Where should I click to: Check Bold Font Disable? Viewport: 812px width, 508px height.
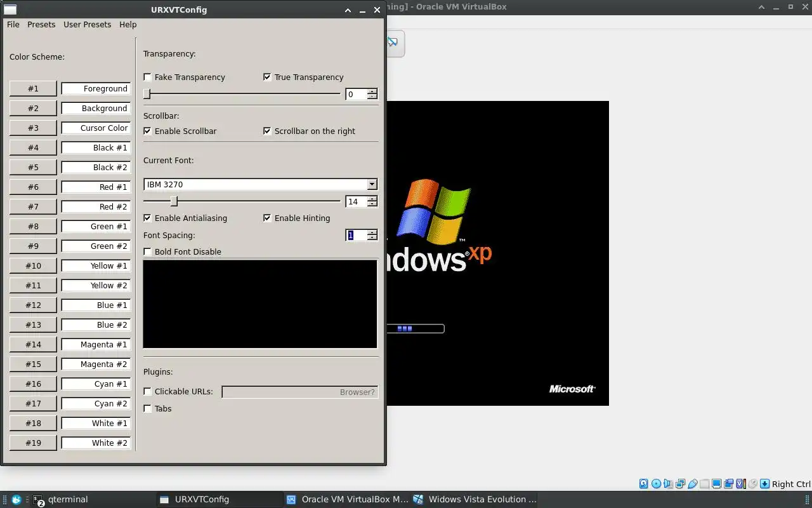coord(147,251)
